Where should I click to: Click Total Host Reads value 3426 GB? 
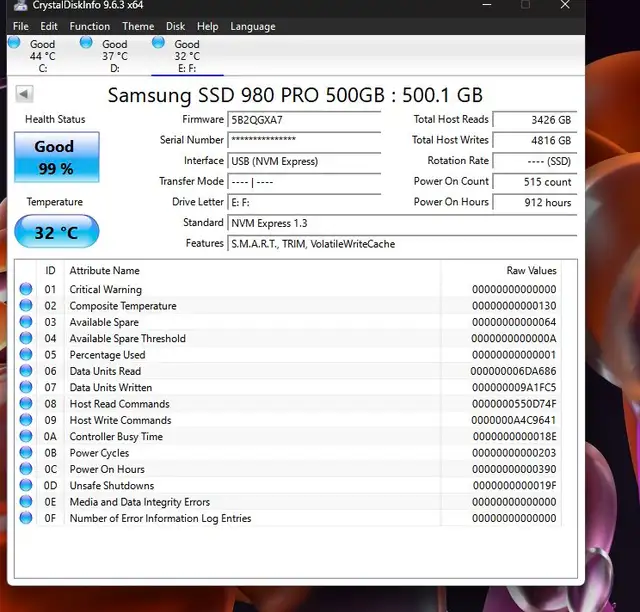(x=535, y=120)
